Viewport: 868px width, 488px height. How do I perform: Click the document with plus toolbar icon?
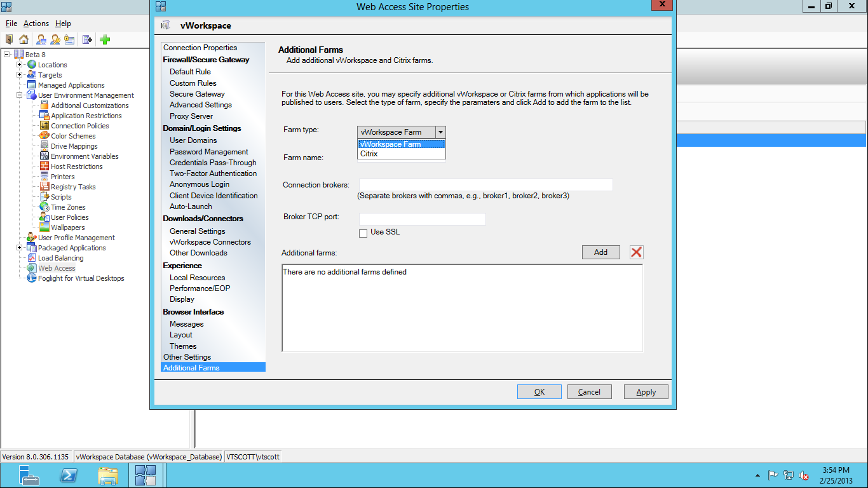pyautogui.click(x=87, y=39)
